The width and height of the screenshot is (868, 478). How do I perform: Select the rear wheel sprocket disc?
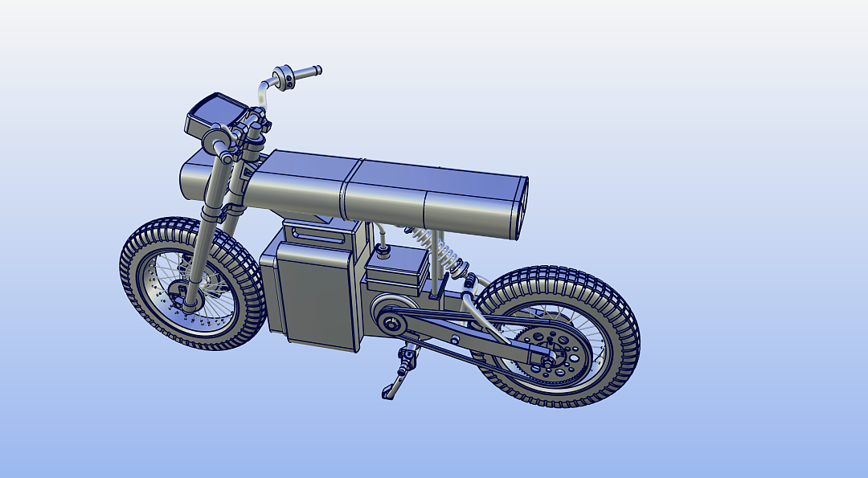pyautogui.click(x=554, y=354)
